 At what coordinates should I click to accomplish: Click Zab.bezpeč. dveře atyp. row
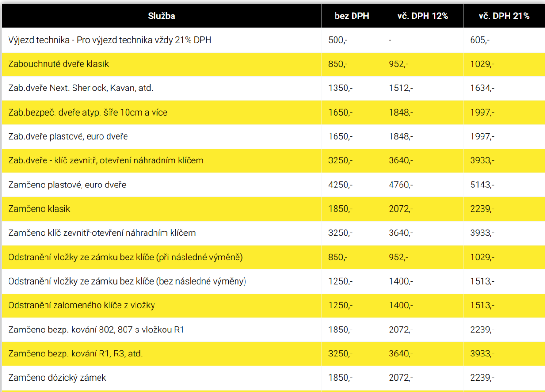(x=273, y=113)
